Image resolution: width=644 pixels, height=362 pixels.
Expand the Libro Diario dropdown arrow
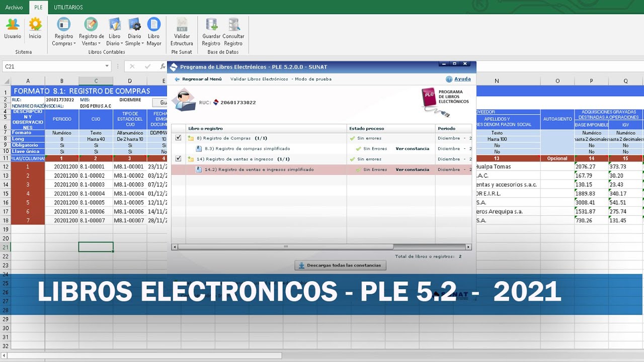122,44
